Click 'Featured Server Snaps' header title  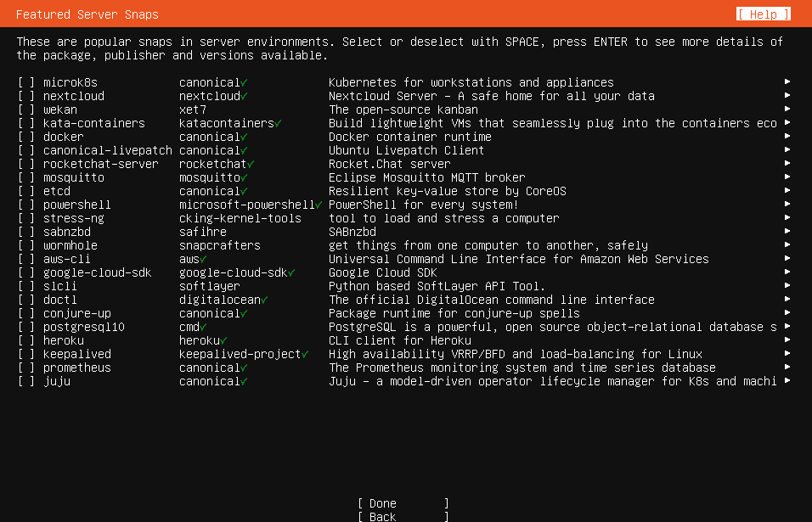[87, 14]
